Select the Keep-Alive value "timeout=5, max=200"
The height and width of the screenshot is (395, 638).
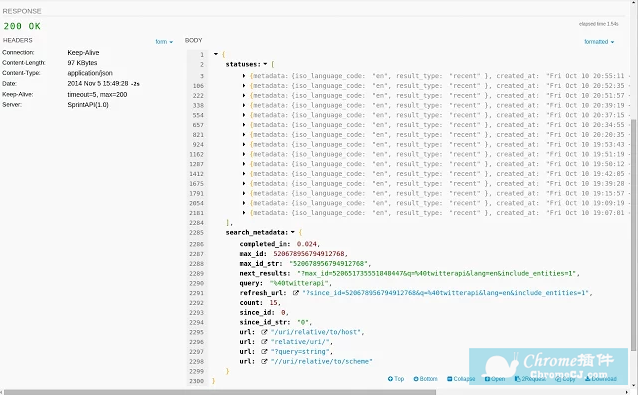pyautogui.click(x=97, y=94)
